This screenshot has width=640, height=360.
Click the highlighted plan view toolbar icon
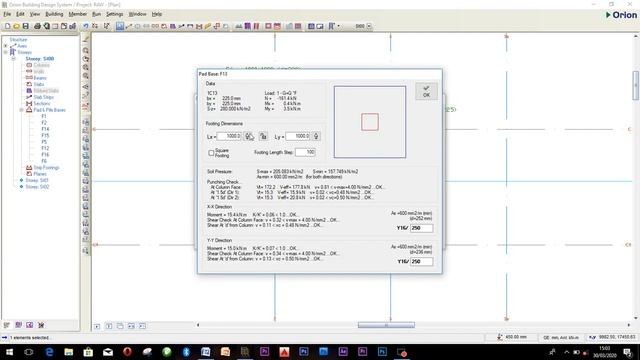120,26
